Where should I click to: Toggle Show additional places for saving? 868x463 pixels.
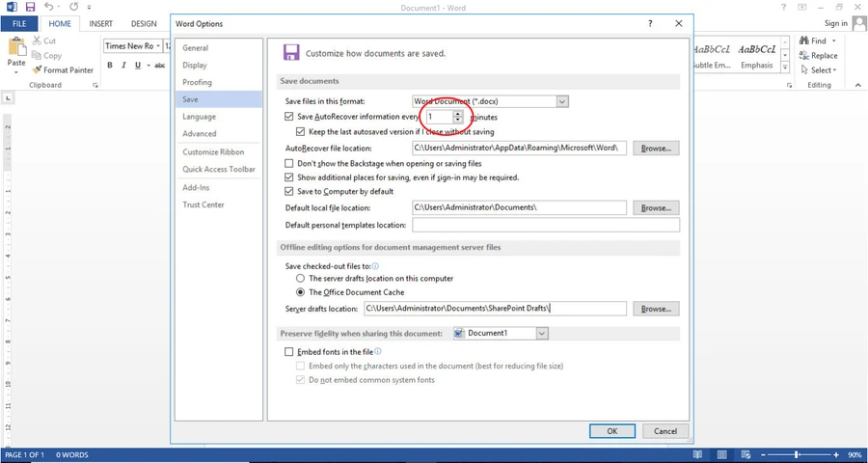coord(288,177)
